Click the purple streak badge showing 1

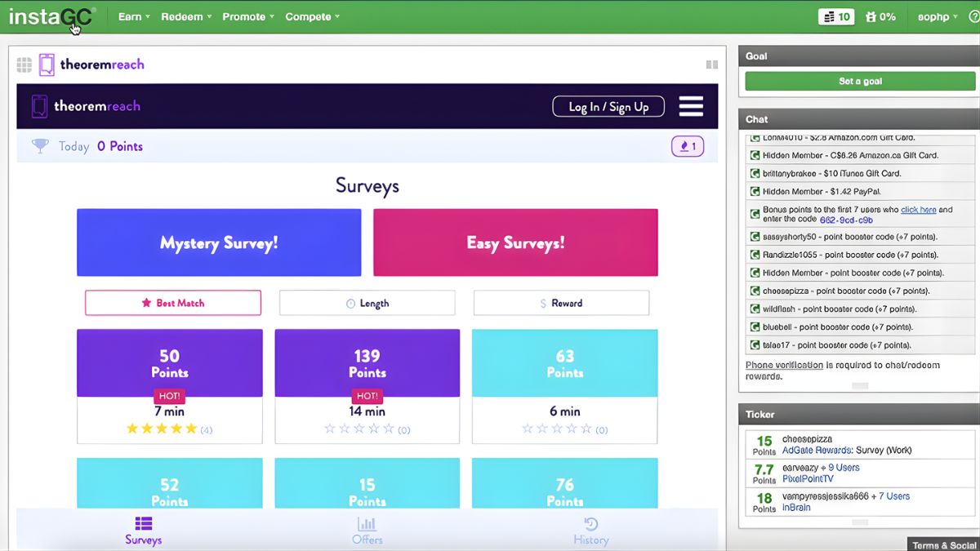[x=688, y=147]
